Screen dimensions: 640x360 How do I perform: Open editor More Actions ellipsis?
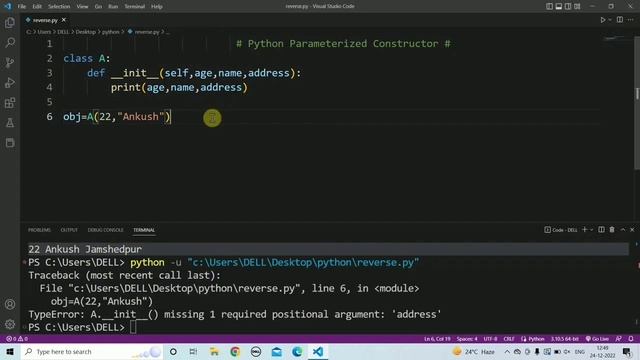(631, 20)
